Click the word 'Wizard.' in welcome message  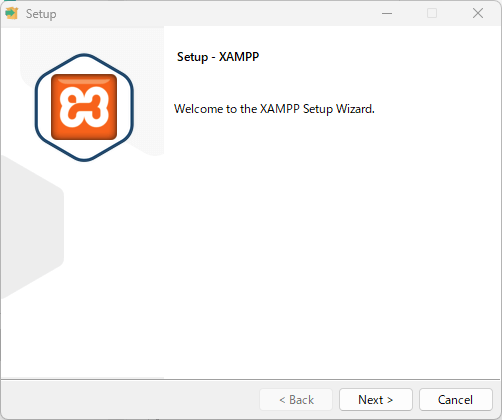(x=355, y=109)
